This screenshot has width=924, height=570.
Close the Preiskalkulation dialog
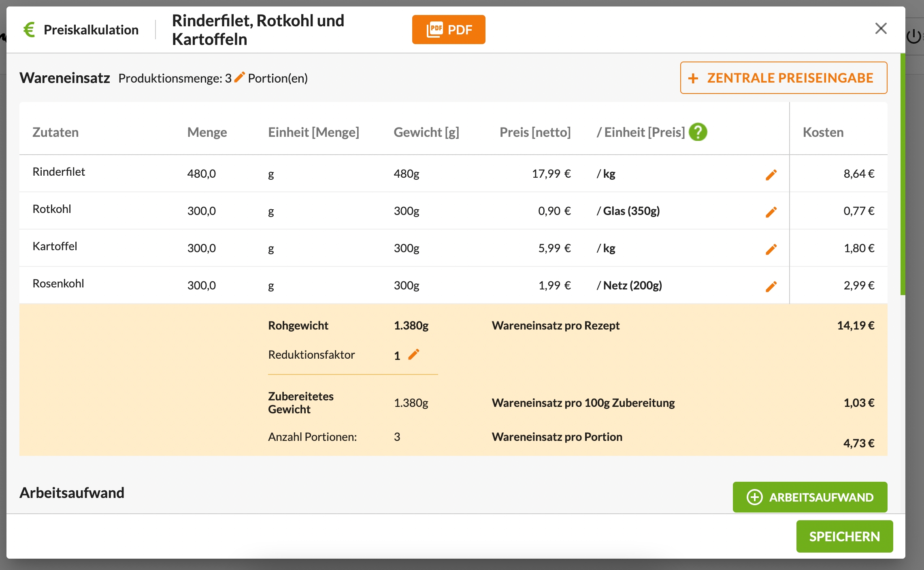coord(881,28)
